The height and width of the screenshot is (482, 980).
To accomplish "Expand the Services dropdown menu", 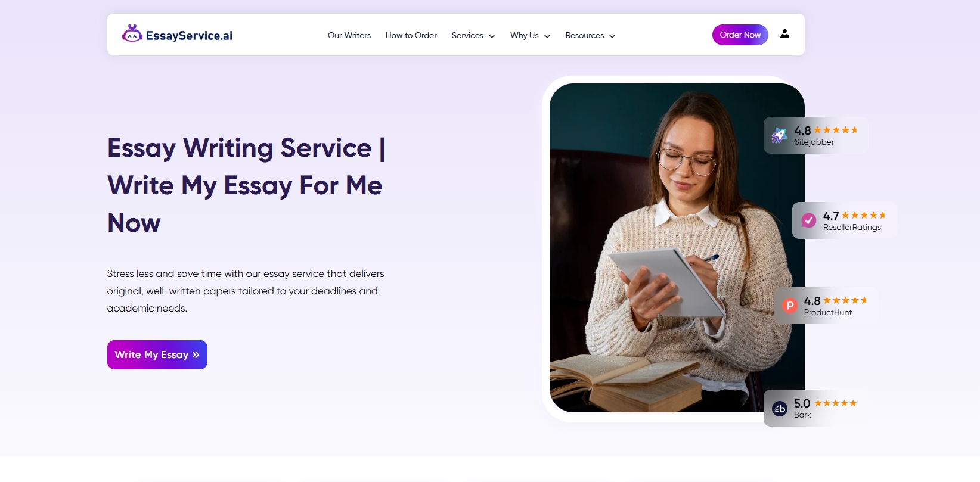I will pyautogui.click(x=473, y=35).
